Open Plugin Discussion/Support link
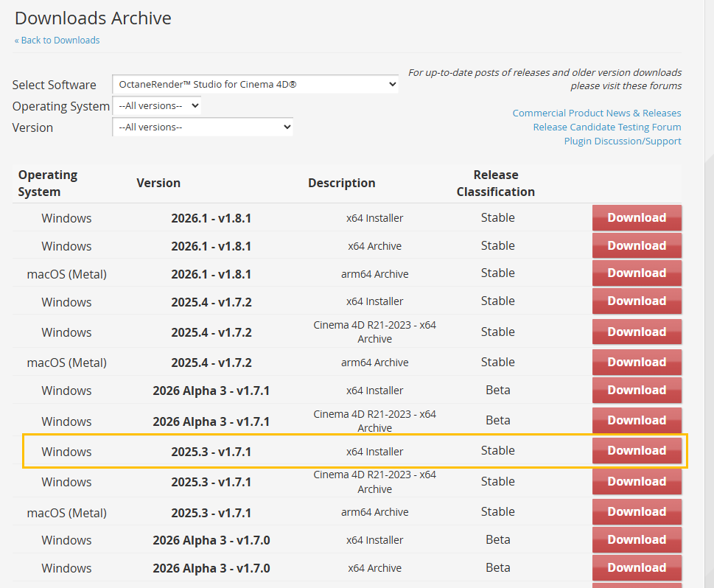Viewport: 714px width, 588px height. click(622, 141)
